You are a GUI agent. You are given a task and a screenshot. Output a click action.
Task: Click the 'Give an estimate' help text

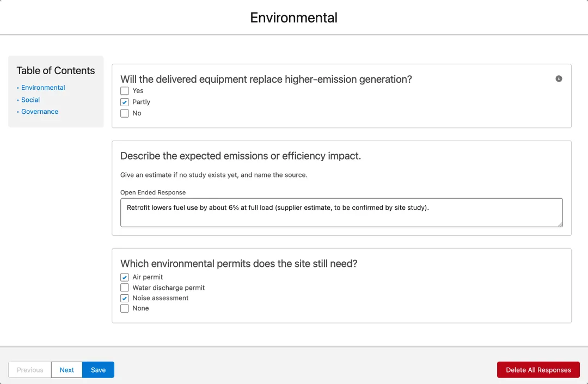click(x=214, y=175)
